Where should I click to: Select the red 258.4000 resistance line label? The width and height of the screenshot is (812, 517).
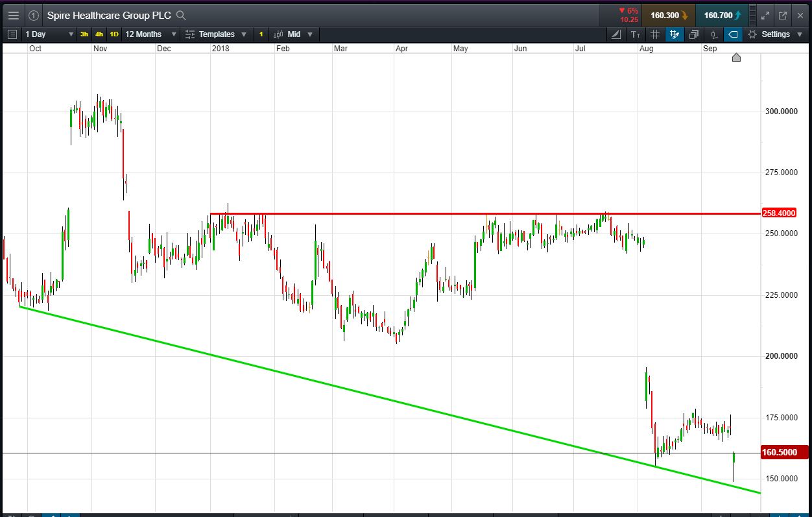pyautogui.click(x=778, y=213)
